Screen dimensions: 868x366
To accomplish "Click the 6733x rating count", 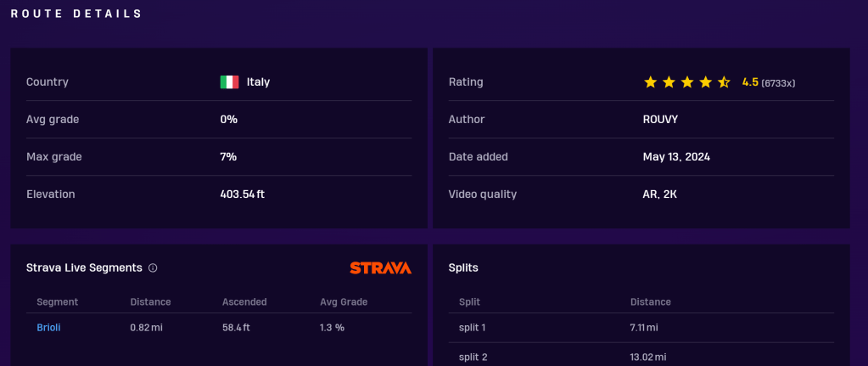I will (778, 83).
